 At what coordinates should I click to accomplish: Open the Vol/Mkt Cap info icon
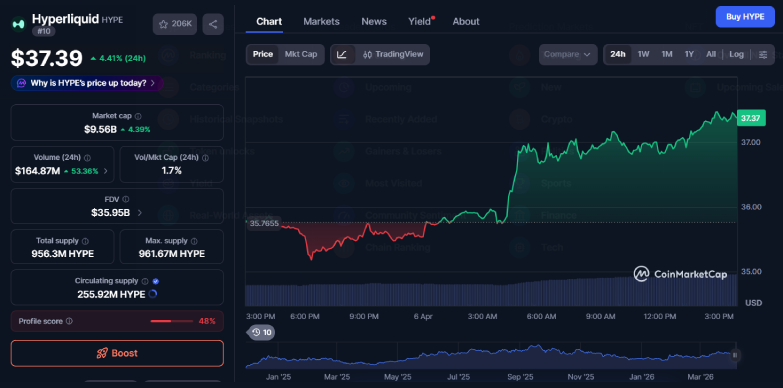coord(205,158)
